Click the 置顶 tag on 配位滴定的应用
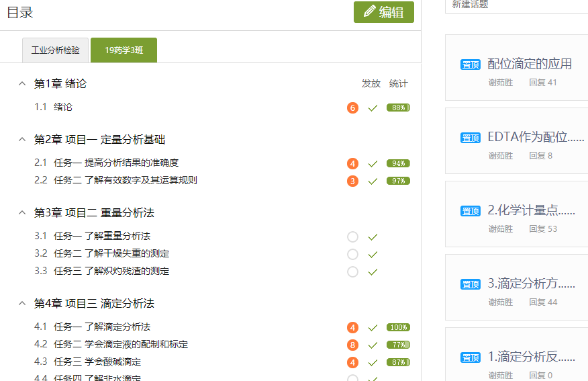The height and width of the screenshot is (381, 588). pos(471,65)
